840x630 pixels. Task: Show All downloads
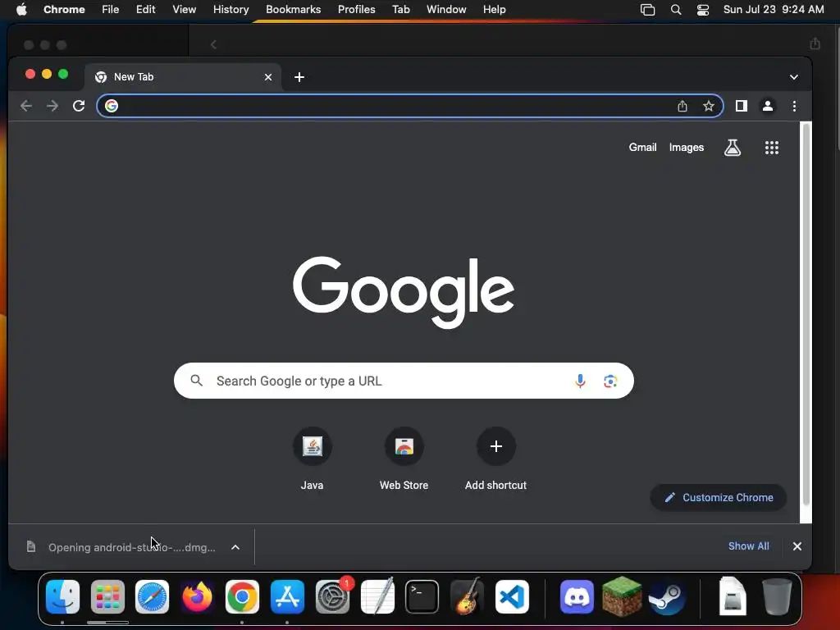click(x=748, y=546)
